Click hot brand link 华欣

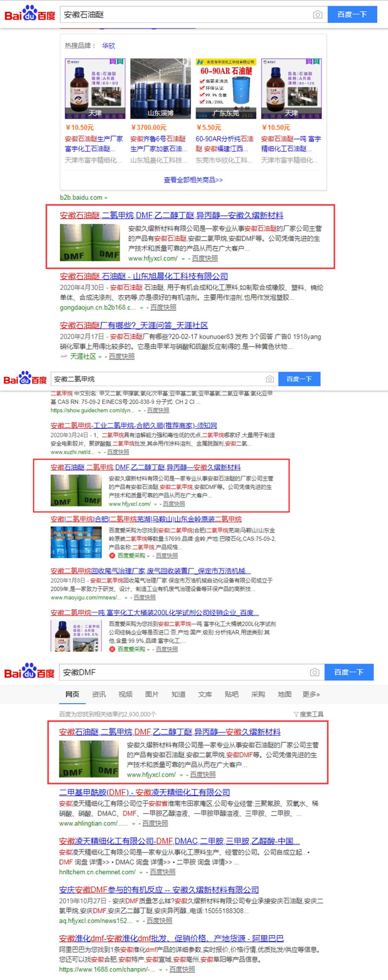(109, 46)
